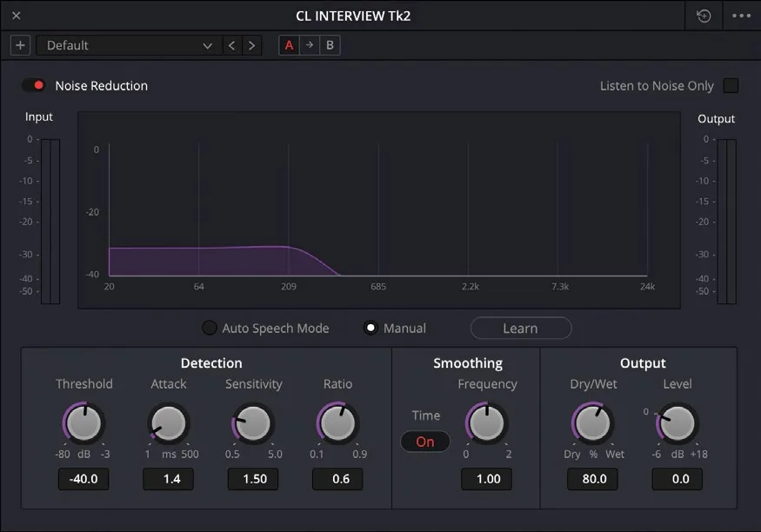761x532 pixels.
Task: Click the Ratio value field 0.6
Action: click(337, 479)
